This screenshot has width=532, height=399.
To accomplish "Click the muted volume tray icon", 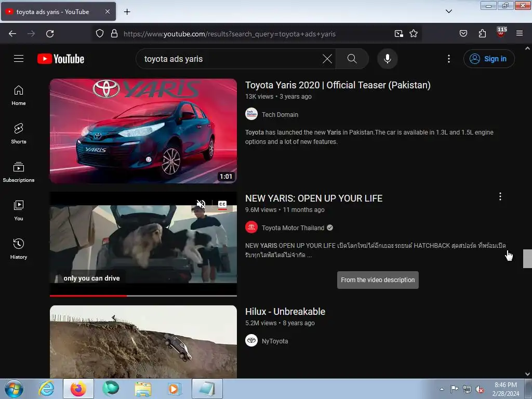I will point(480,390).
